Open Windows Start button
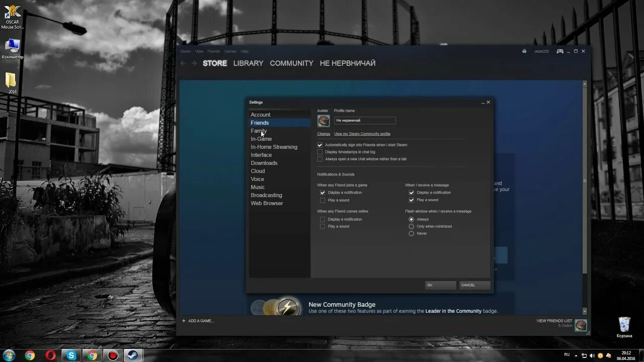This screenshot has height=362, width=644. coord(9,355)
